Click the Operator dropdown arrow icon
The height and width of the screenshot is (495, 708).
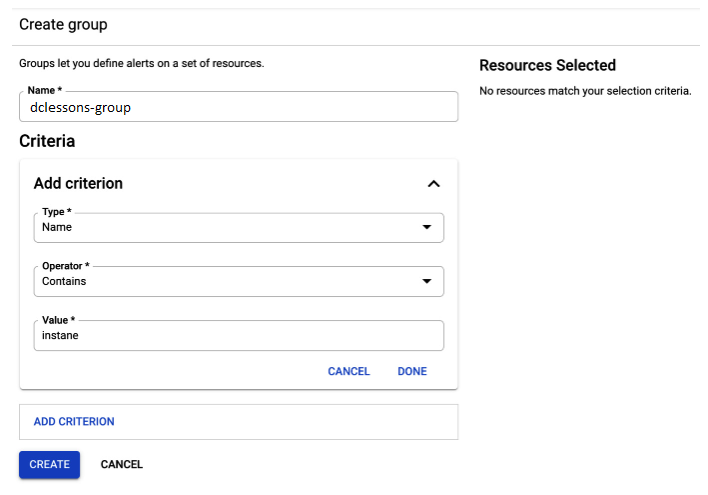point(427,281)
